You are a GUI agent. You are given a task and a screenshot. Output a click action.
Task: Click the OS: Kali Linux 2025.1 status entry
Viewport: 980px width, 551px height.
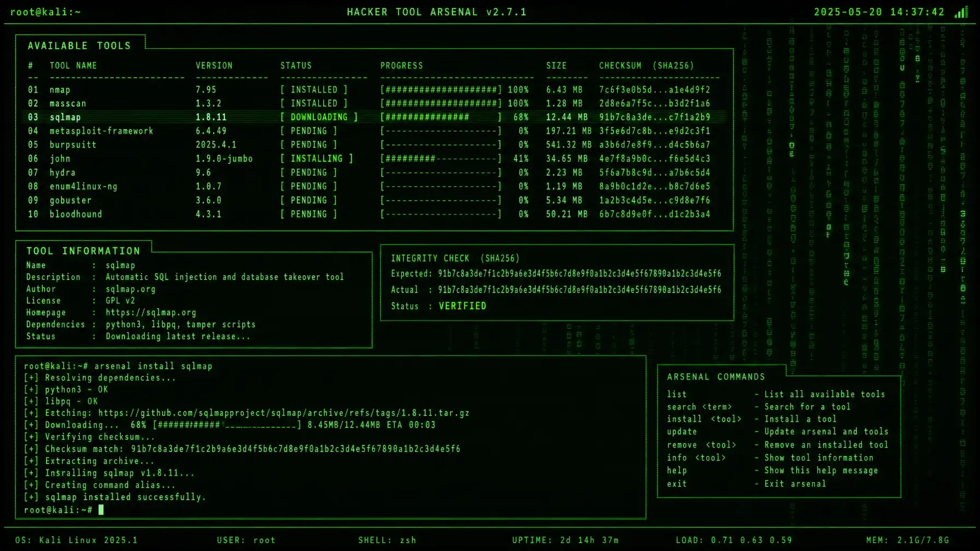tap(77, 541)
